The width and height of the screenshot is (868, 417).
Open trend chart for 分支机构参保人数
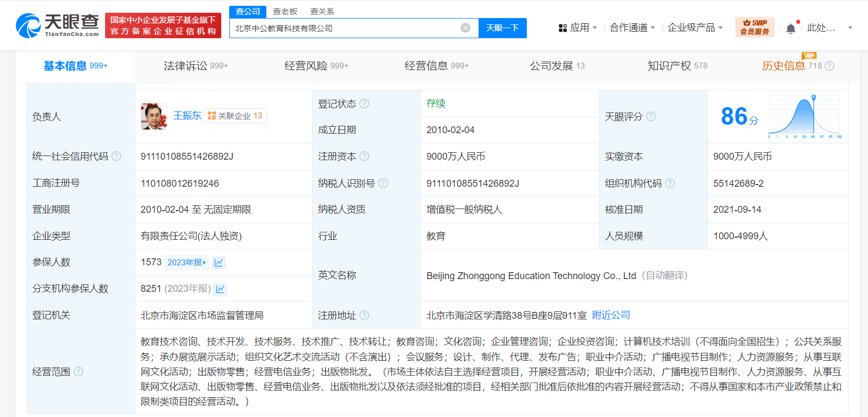pyautogui.click(x=221, y=289)
